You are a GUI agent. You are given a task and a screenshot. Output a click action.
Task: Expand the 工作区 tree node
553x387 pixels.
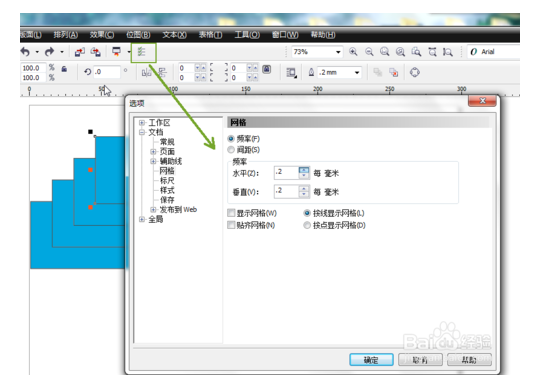[142, 123]
